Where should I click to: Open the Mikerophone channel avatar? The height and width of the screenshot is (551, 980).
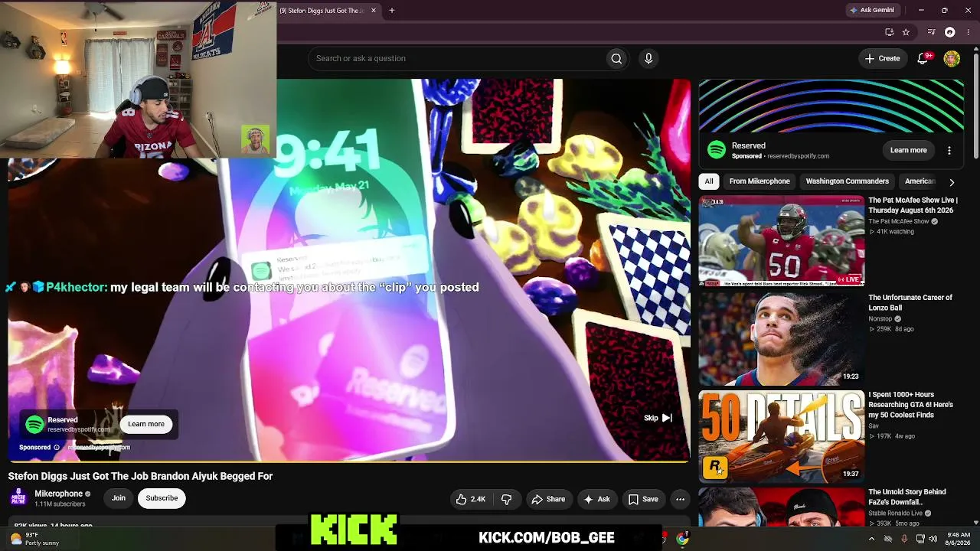[x=18, y=498]
